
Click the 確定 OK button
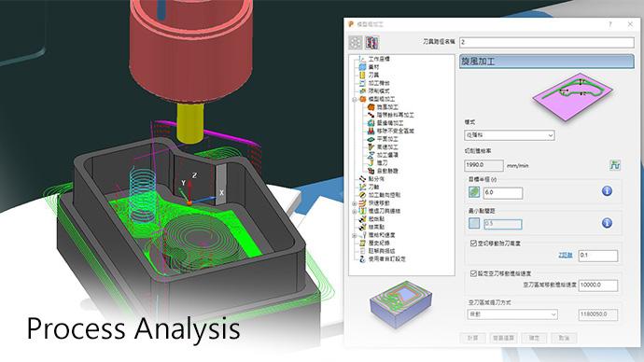click(x=534, y=338)
